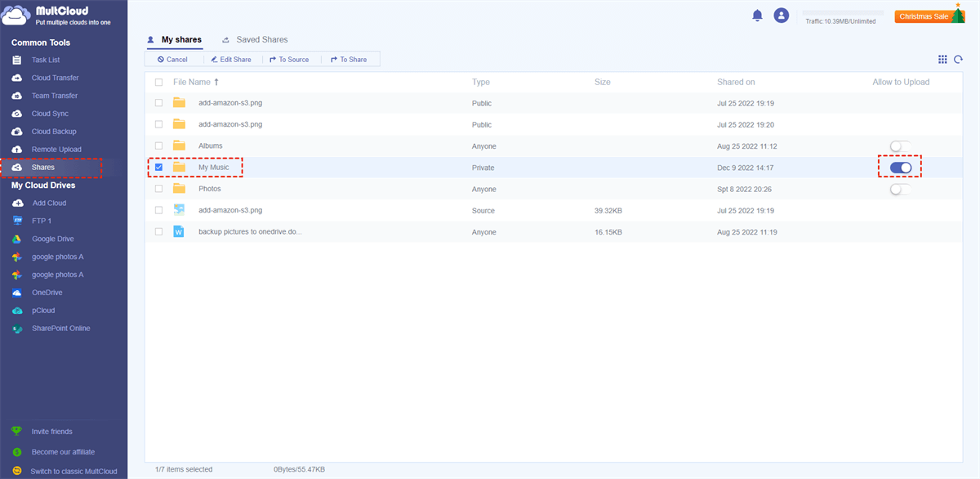Open pCloud drive in sidebar
The image size is (980, 479).
[x=43, y=311]
